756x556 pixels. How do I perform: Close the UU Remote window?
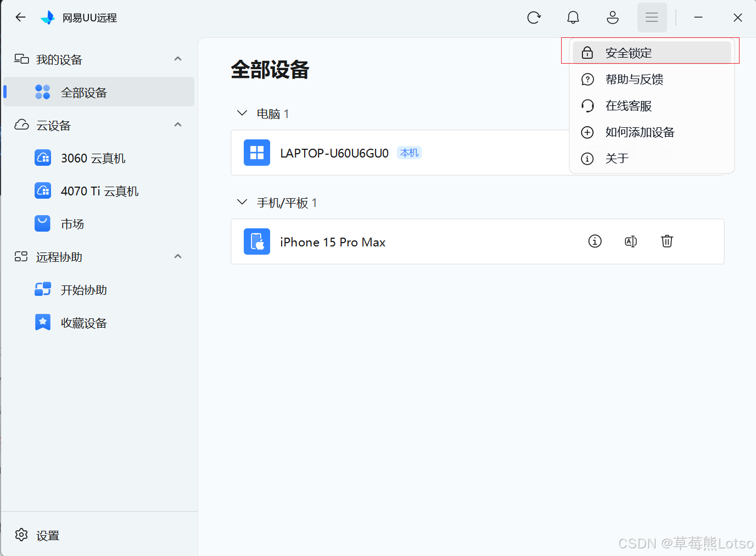(x=738, y=18)
